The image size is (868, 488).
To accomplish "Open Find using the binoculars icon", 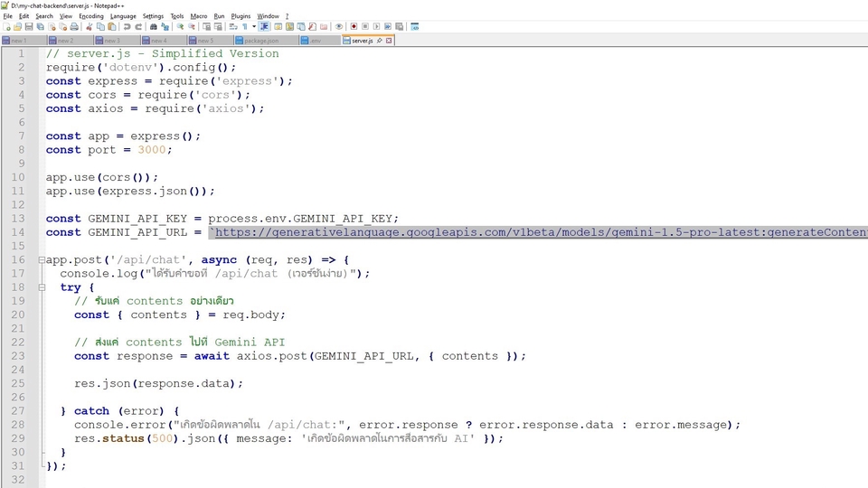I will (154, 27).
